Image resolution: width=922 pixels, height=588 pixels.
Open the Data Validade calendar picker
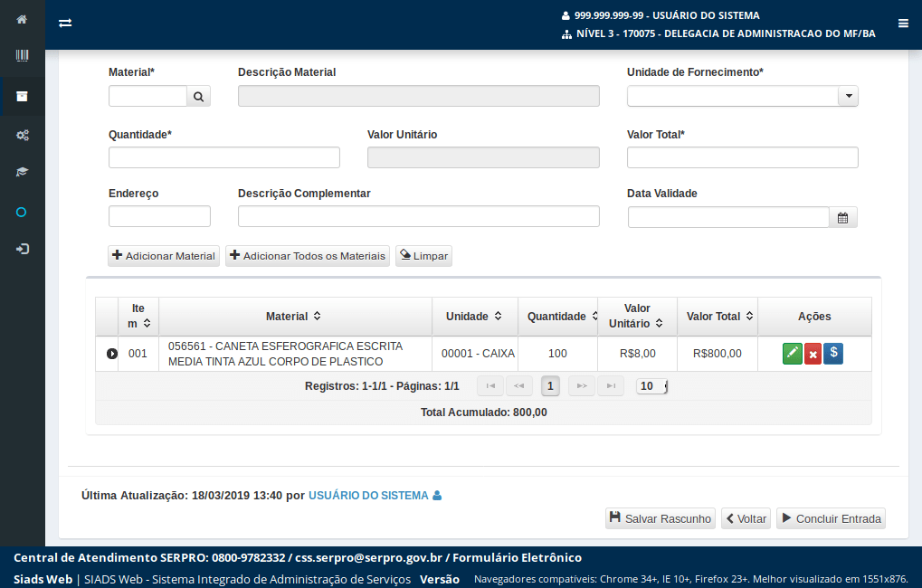(842, 217)
